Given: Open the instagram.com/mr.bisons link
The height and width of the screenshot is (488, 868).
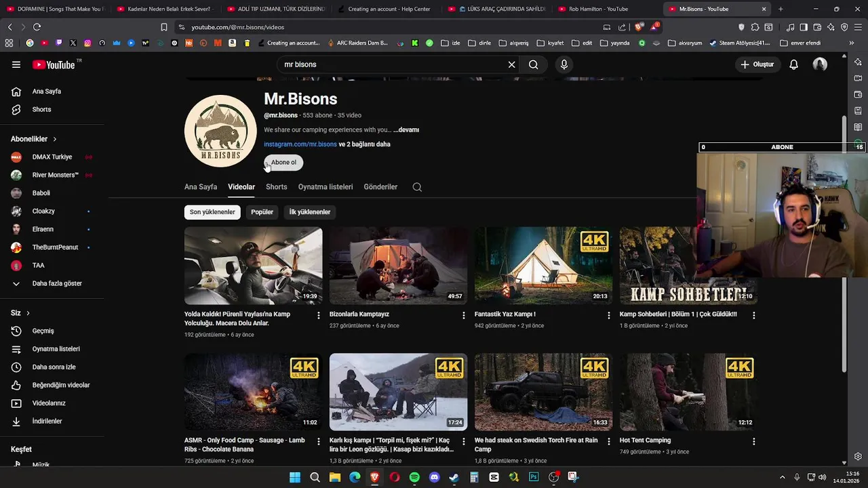Looking at the screenshot, I should coord(300,144).
